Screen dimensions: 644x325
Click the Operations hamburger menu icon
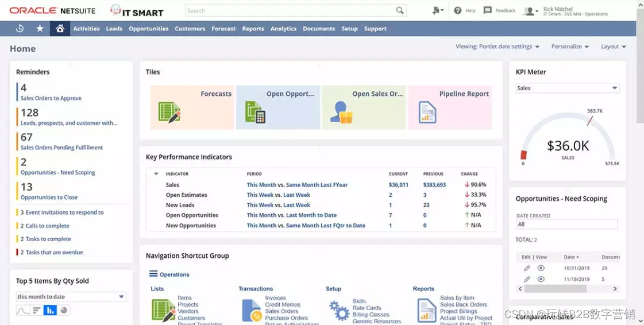tap(153, 274)
